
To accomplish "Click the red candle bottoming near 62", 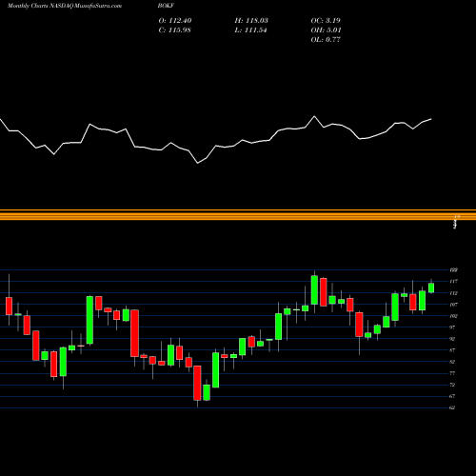I will pos(197,383).
